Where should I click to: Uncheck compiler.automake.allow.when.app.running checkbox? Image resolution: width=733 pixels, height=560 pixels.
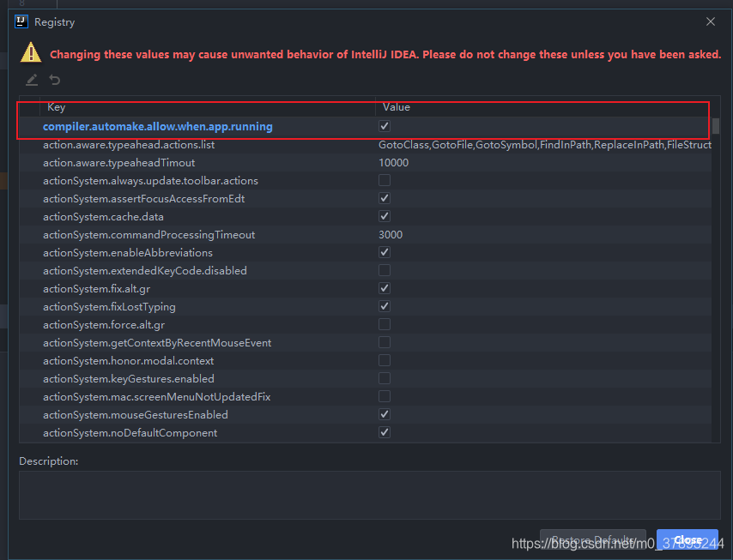click(x=385, y=126)
